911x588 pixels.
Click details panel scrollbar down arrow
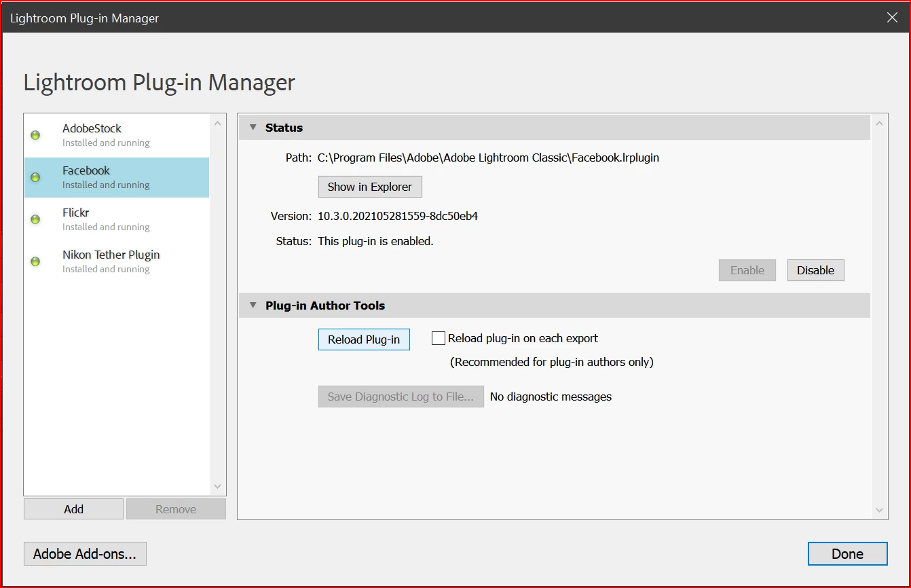pyautogui.click(x=879, y=510)
